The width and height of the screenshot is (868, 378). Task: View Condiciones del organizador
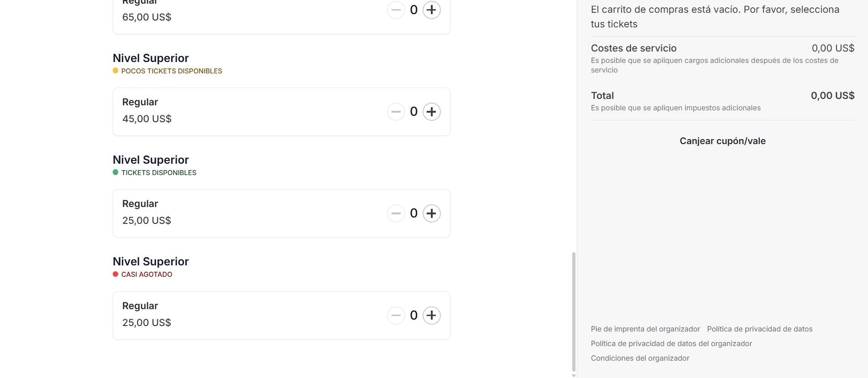[640, 358]
